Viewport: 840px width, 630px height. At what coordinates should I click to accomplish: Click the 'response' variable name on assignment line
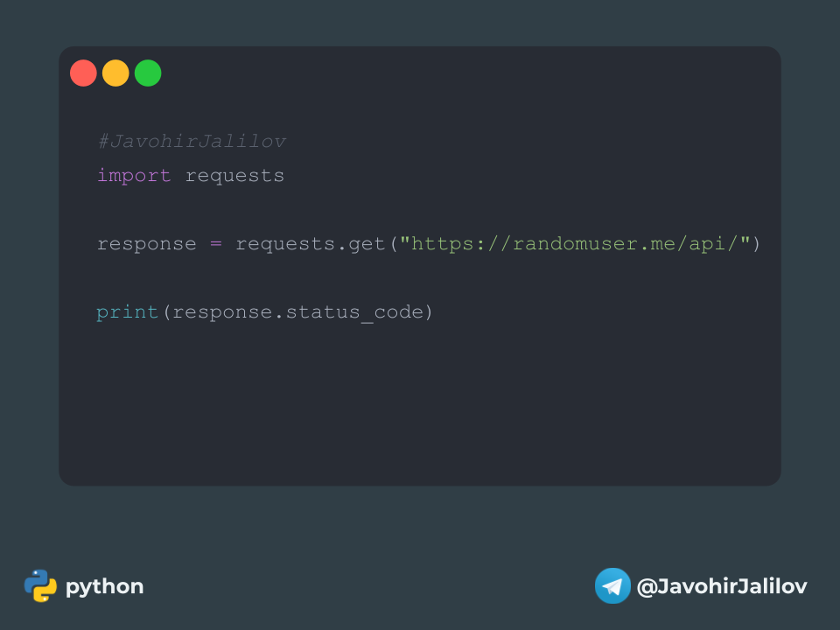pos(146,243)
